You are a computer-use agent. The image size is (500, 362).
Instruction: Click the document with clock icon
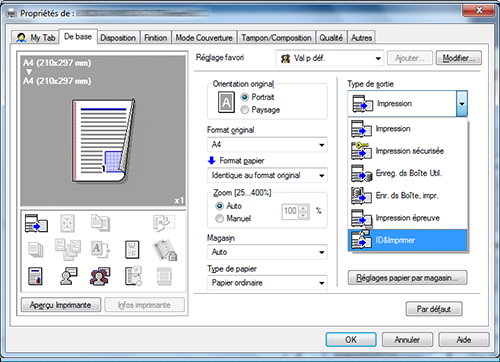click(133, 276)
